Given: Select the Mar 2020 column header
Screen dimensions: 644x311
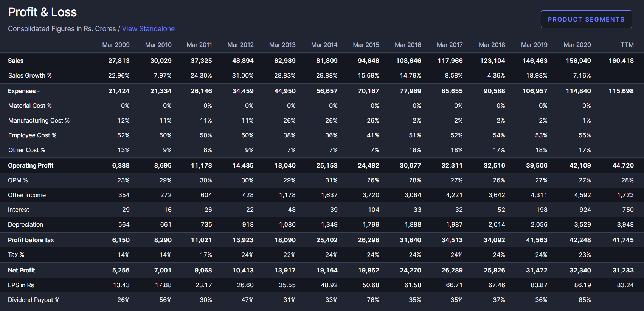Looking at the screenshot, I should (x=577, y=45).
